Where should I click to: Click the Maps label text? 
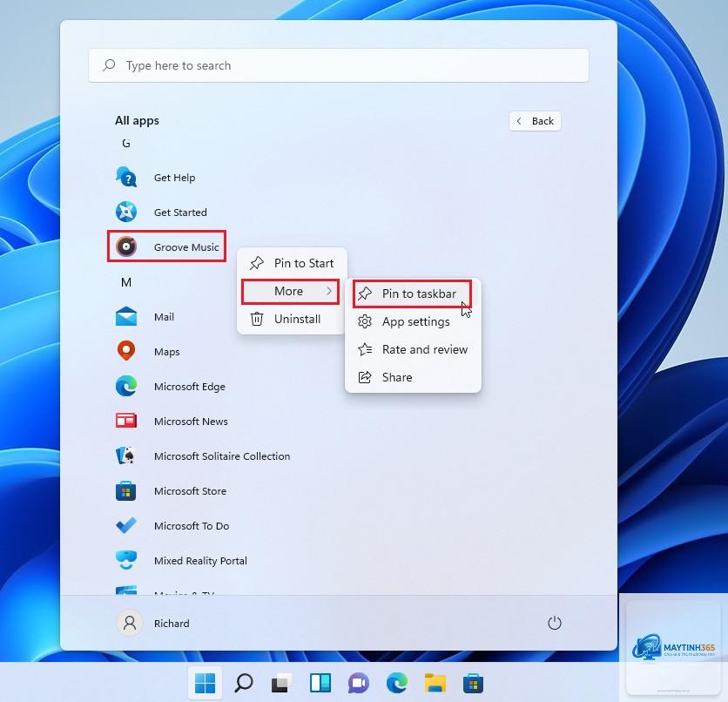pos(166,352)
